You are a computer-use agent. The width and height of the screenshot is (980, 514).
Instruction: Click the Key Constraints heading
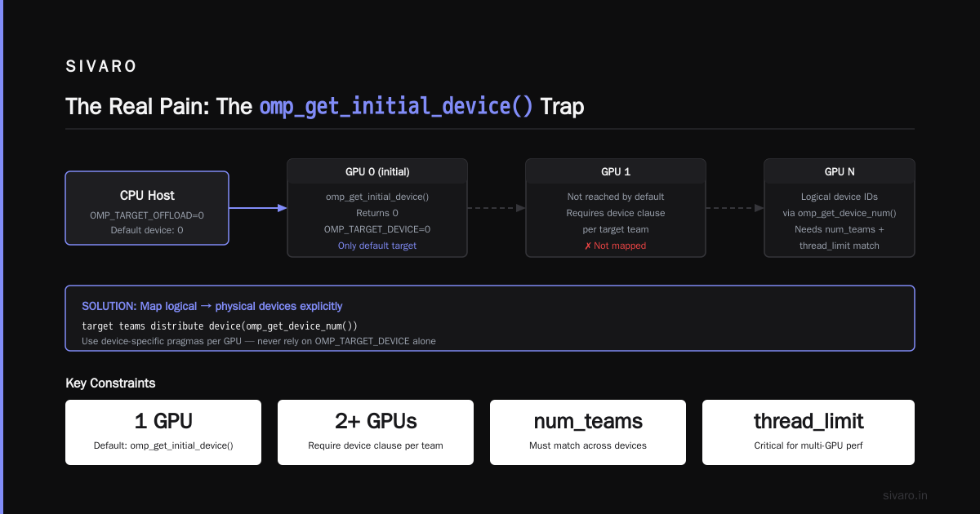pos(110,383)
